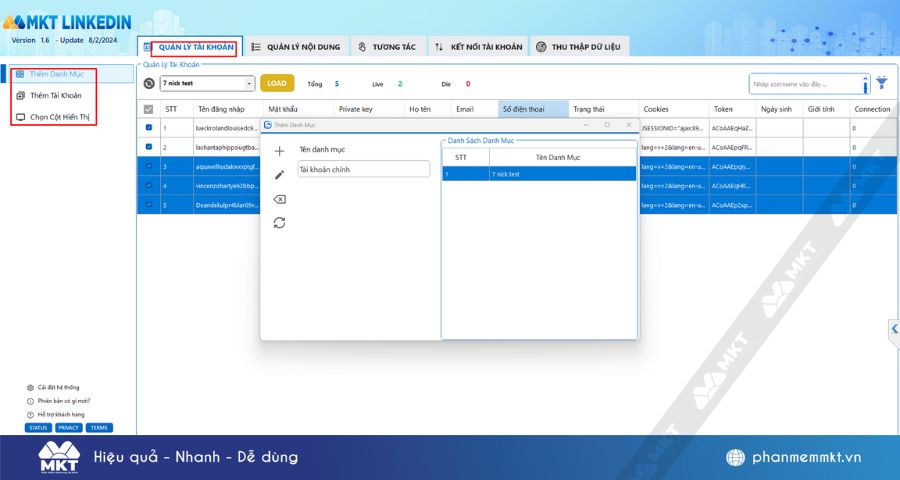Click the collapse arrow on right edge

point(894,329)
